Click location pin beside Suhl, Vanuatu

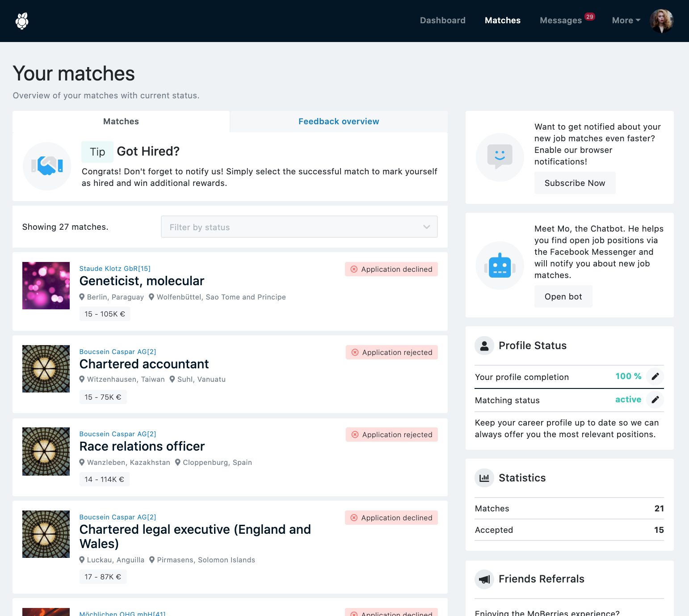(172, 379)
